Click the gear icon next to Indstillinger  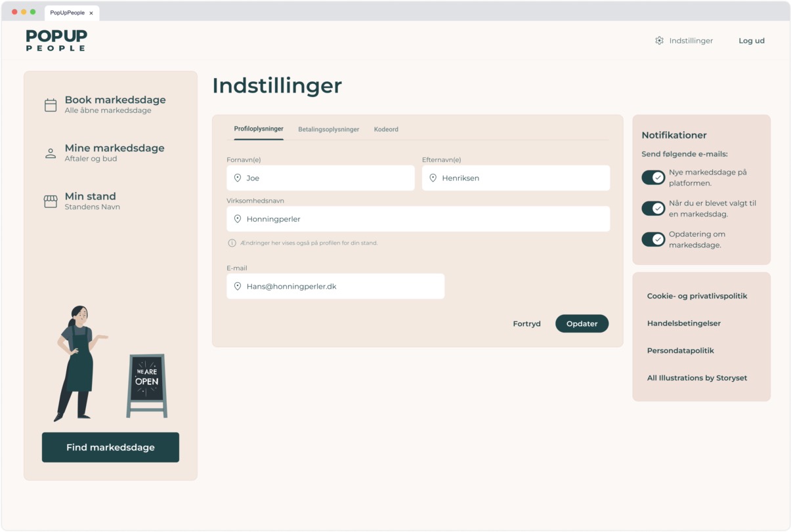pyautogui.click(x=659, y=41)
